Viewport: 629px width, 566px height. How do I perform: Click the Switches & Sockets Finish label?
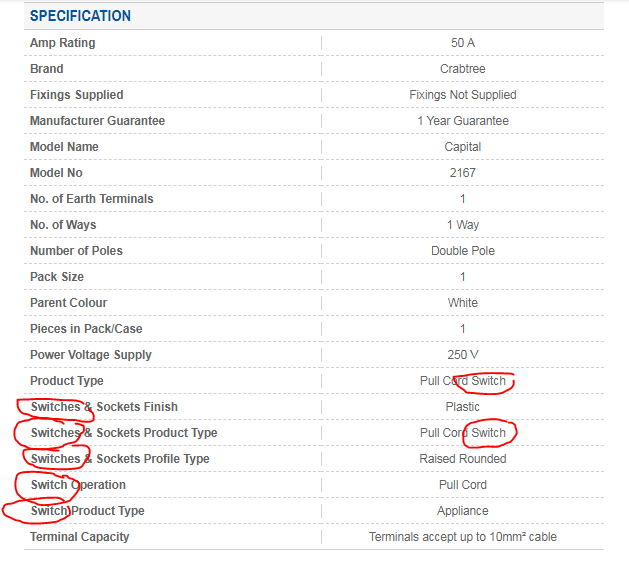(x=104, y=407)
